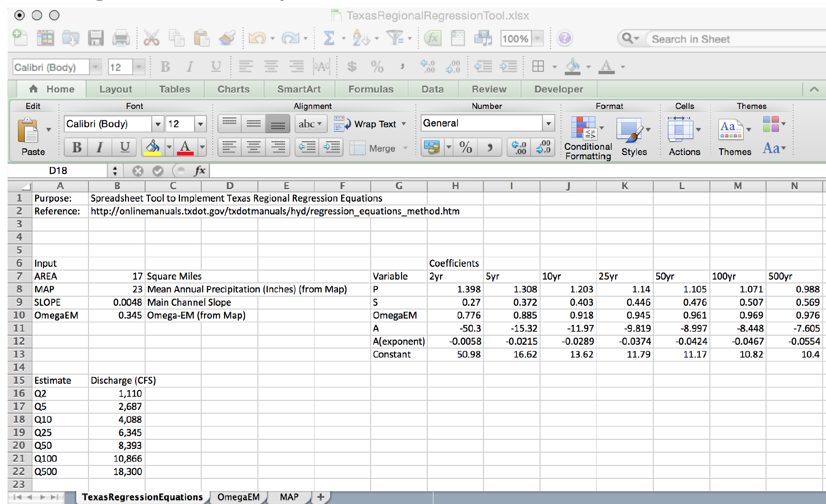Click the AutoSum sigma icon
Viewport: 826px width, 504px height.
pos(329,38)
